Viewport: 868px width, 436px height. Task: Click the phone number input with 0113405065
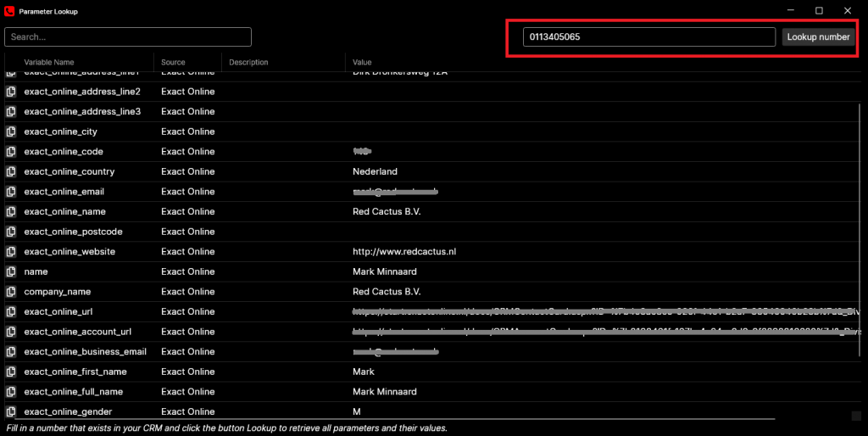coord(648,36)
